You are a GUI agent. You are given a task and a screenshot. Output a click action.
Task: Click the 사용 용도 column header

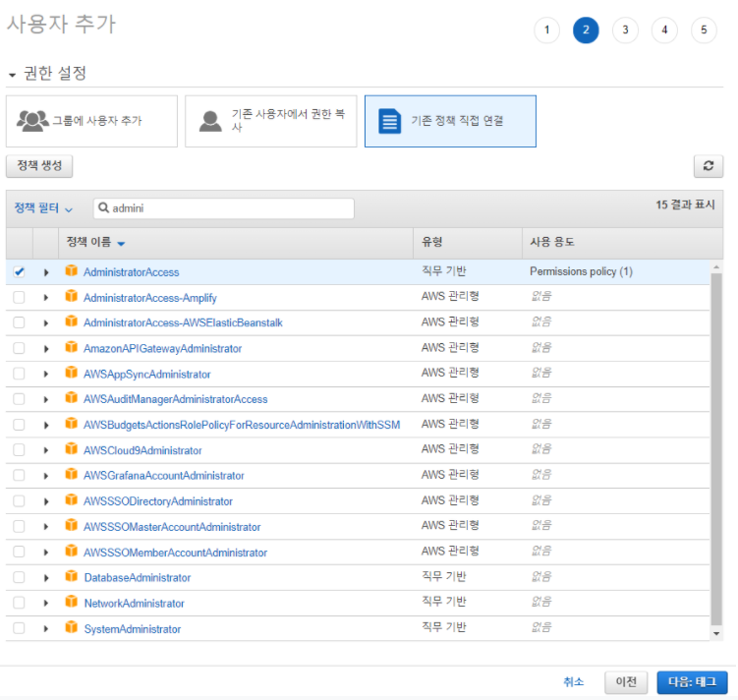(551, 242)
